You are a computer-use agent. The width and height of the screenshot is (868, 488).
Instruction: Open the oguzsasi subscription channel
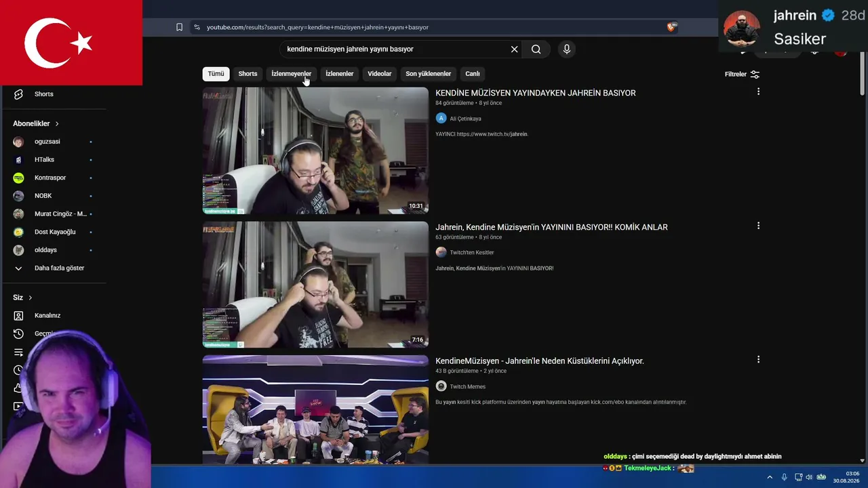pos(53,142)
